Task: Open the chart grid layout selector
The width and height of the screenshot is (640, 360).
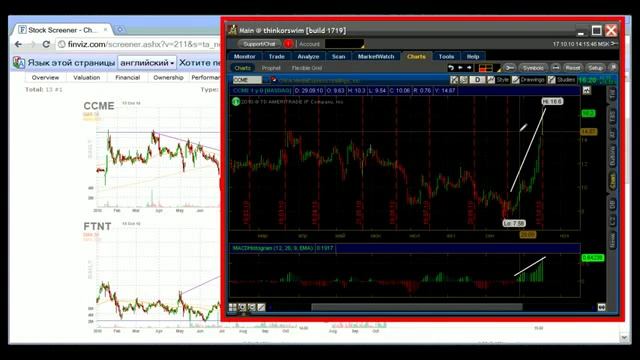Action: [488, 68]
